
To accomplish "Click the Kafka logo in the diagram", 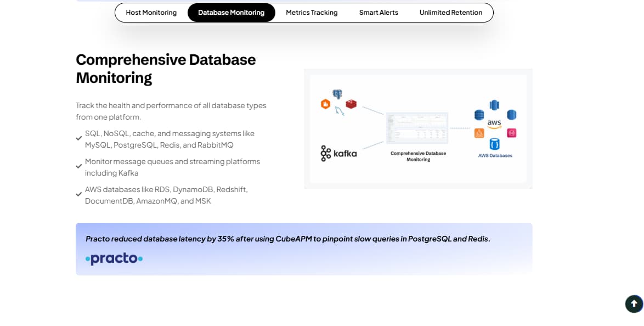I will [338, 154].
